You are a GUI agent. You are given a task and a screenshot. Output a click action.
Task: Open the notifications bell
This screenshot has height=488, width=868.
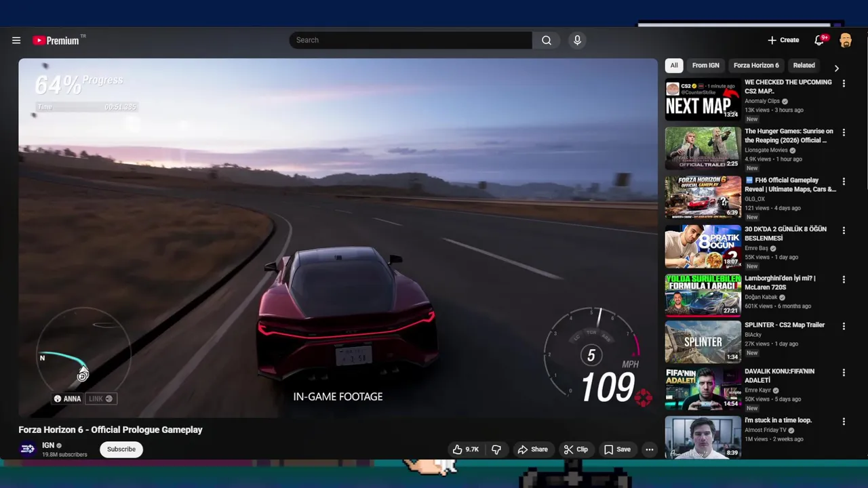(x=820, y=40)
